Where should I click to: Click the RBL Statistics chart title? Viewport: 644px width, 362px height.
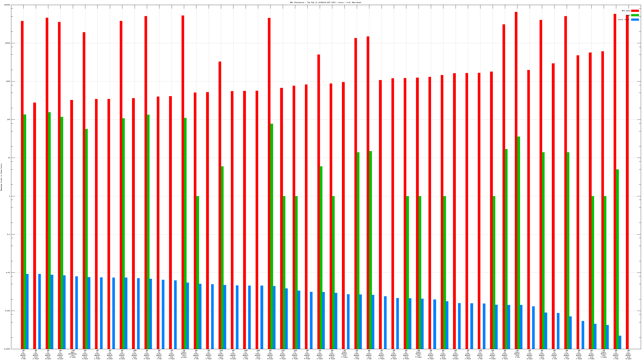[x=325, y=2]
